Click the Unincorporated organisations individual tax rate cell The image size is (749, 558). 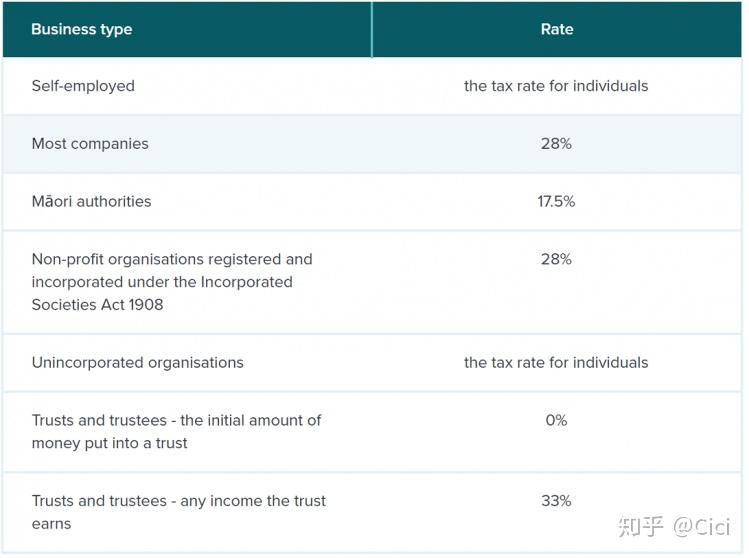[556, 363]
